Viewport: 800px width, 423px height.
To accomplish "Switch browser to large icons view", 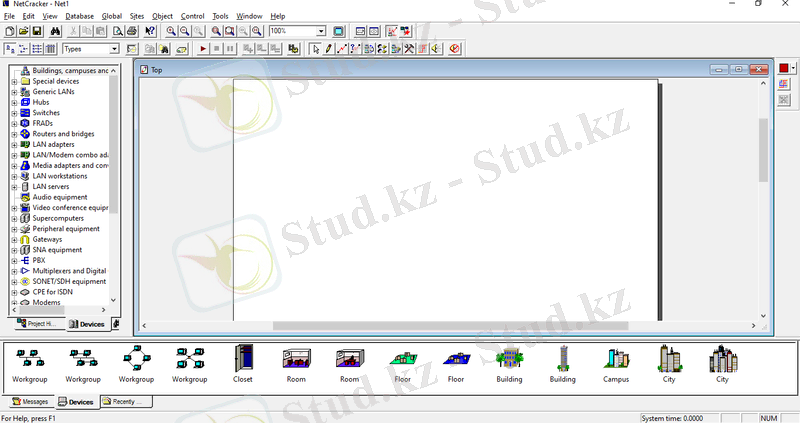I will (x=10, y=49).
